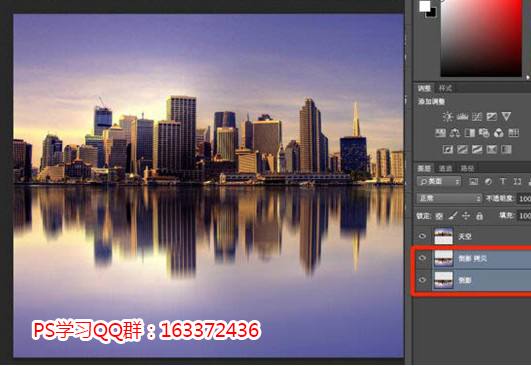Lock transparent pixels of layer
The height and width of the screenshot is (366, 531).
click(439, 216)
